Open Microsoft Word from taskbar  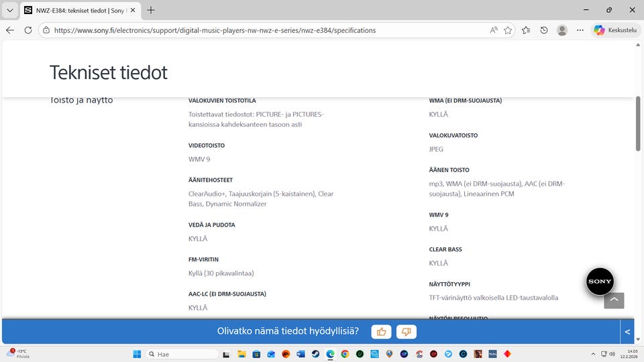click(301, 354)
